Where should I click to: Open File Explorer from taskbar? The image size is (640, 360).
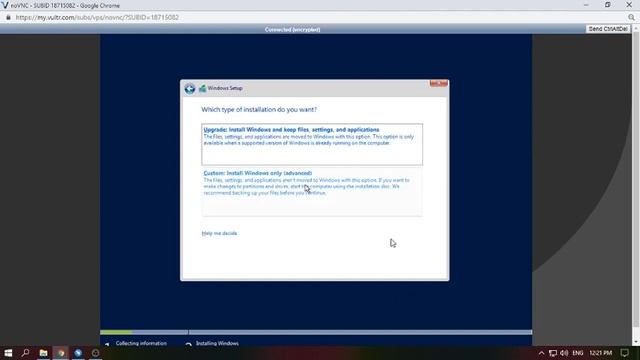pos(43,353)
